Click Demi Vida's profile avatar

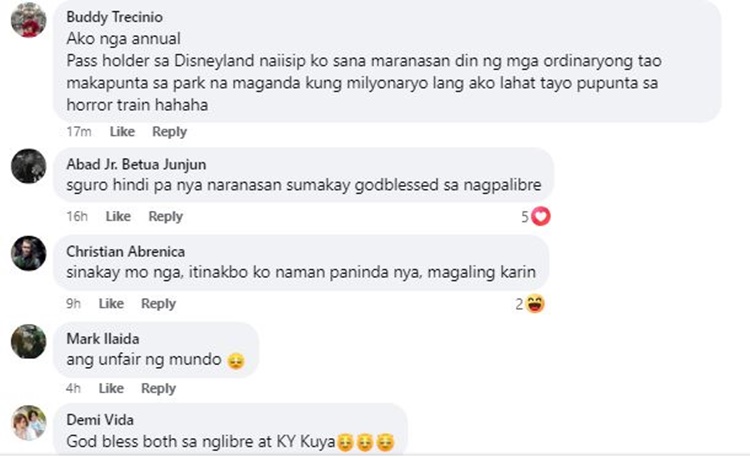point(29,423)
